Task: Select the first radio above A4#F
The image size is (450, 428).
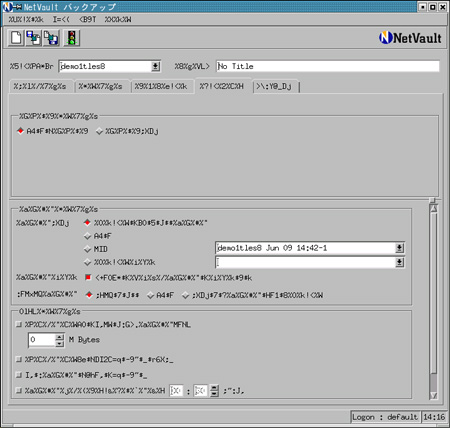Action: (x=87, y=222)
